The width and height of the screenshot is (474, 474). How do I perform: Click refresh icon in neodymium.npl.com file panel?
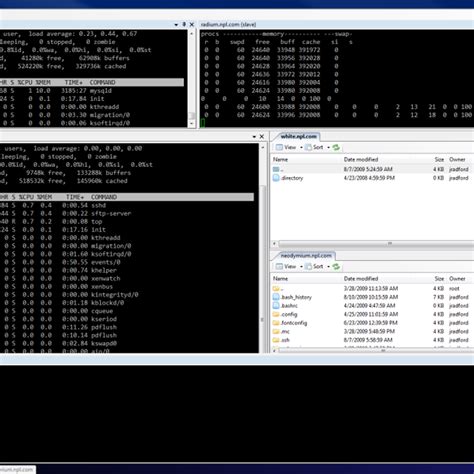tap(336, 266)
